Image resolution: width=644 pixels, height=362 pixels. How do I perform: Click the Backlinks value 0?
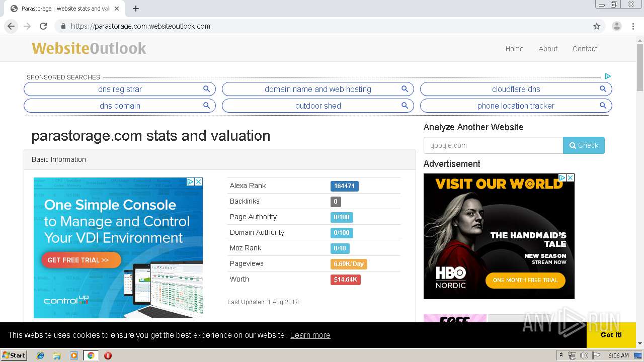[x=336, y=202]
